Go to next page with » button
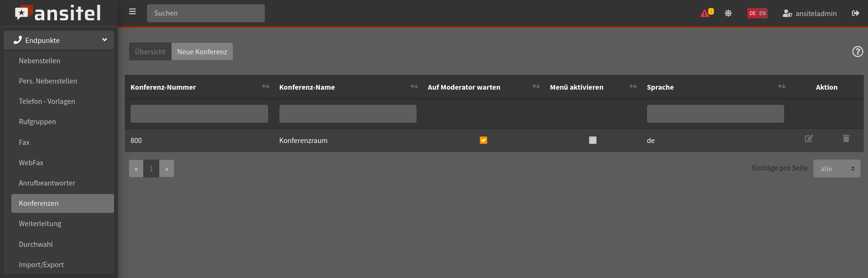This screenshot has height=278, width=868. 166,168
